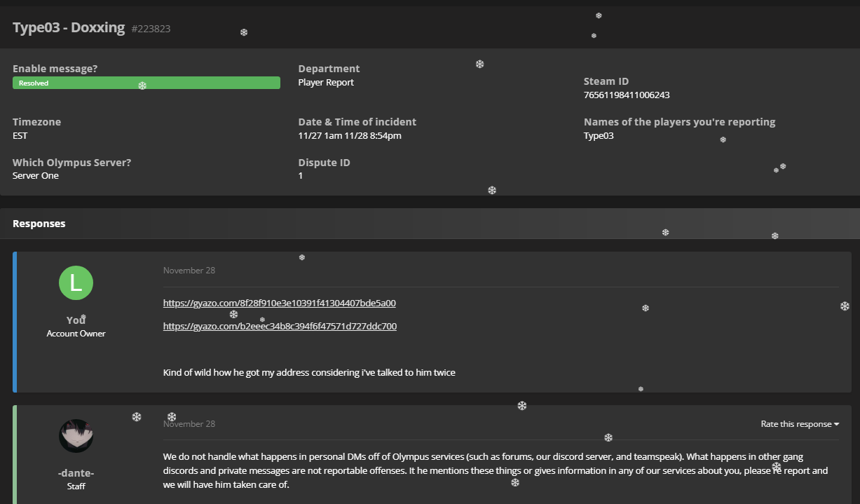The height and width of the screenshot is (504, 860).
Task: Click the -dante- staff avatar picture
Action: pyautogui.click(x=76, y=436)
